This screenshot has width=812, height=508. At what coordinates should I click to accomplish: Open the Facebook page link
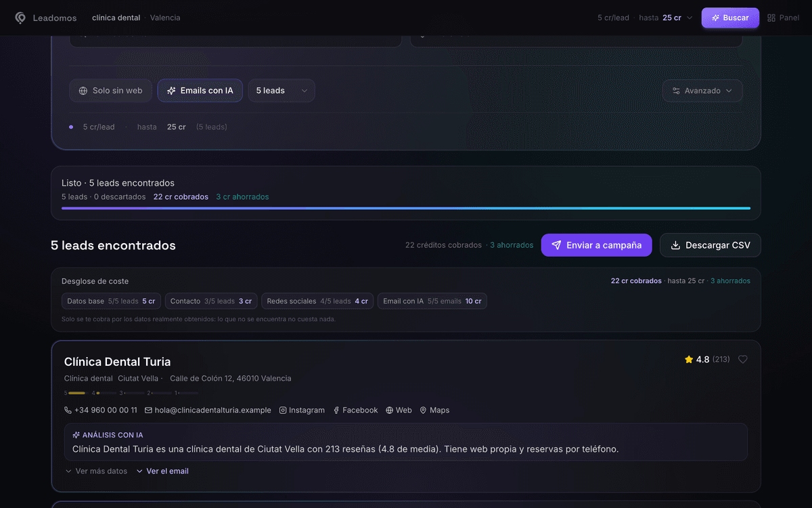click(x=355, y=410)
